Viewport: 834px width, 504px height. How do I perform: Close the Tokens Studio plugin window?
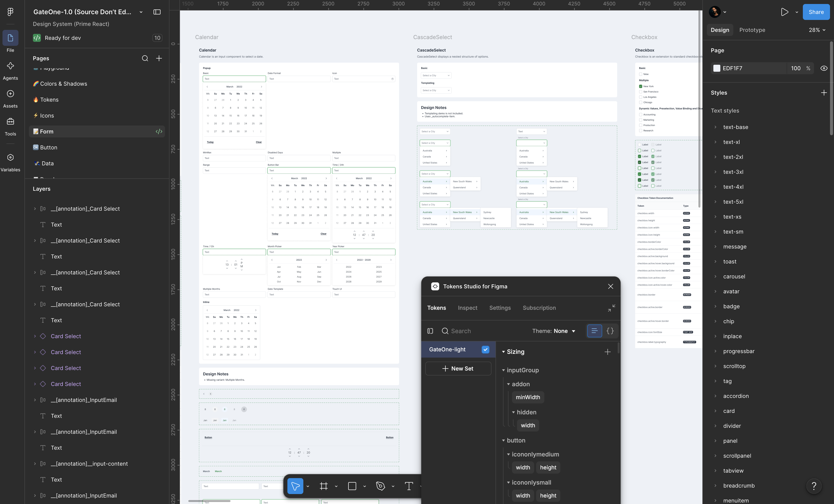(x=611, y=287)
